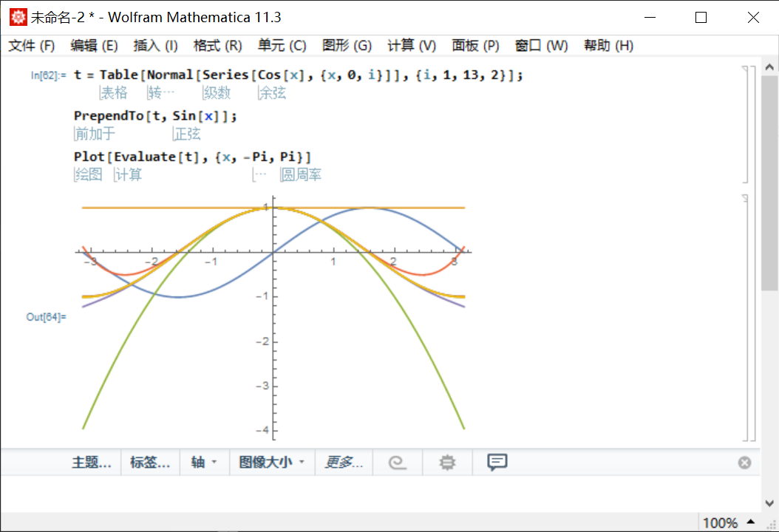779x532 pixels.
Task: Click the 余弦 annotation under Cos
Action: 272,93
